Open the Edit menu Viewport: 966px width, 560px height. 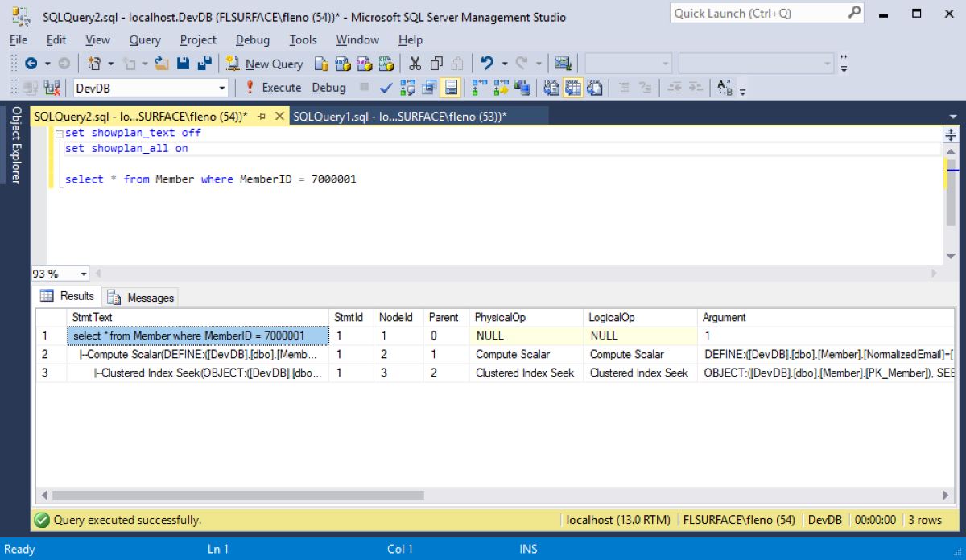pos(56,39)
